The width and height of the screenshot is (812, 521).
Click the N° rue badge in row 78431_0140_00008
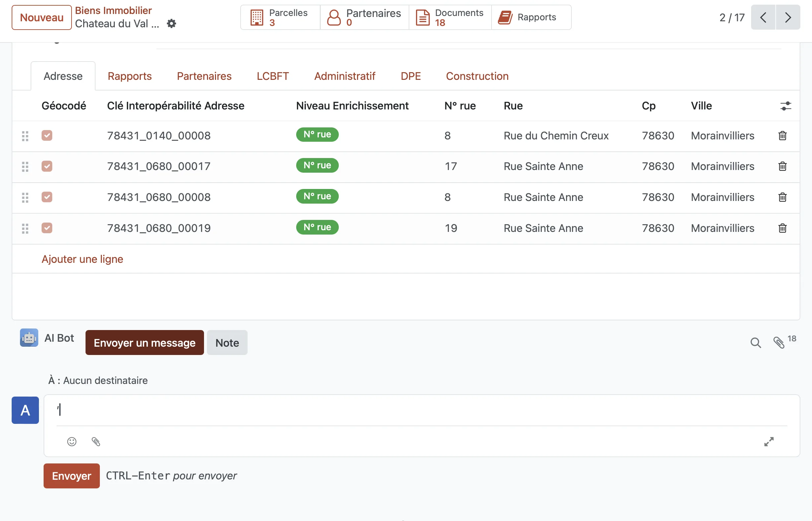(317, 135)
